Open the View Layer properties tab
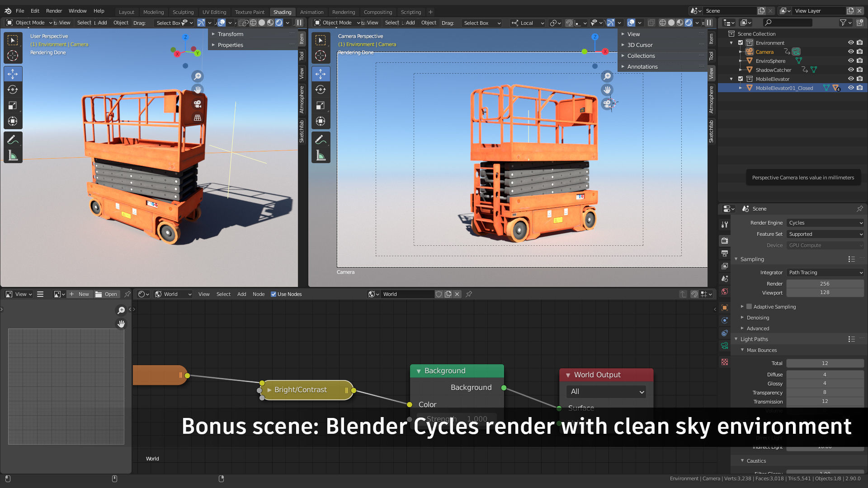This screenshot has height=488, width=868. click(x=725, y=266)
